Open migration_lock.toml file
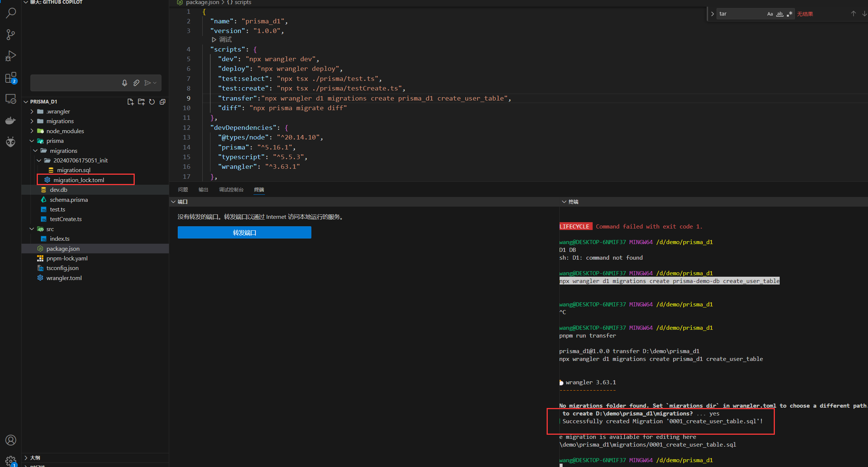 79,180
